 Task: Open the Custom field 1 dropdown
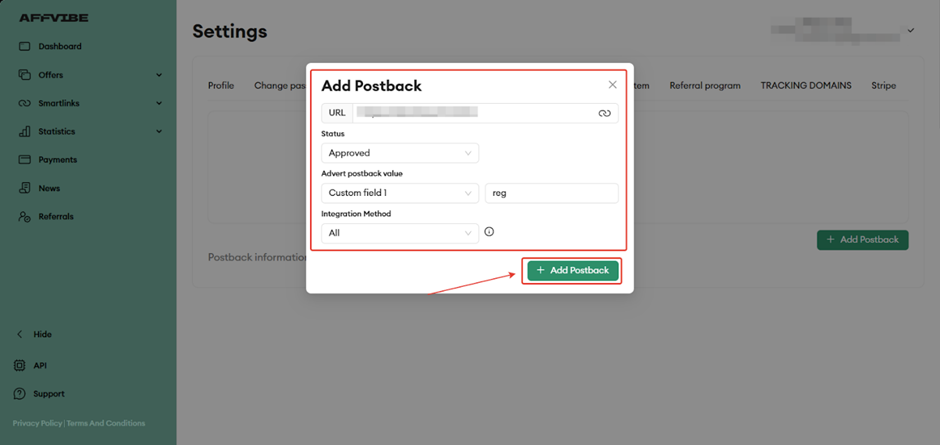click(399, 193)
